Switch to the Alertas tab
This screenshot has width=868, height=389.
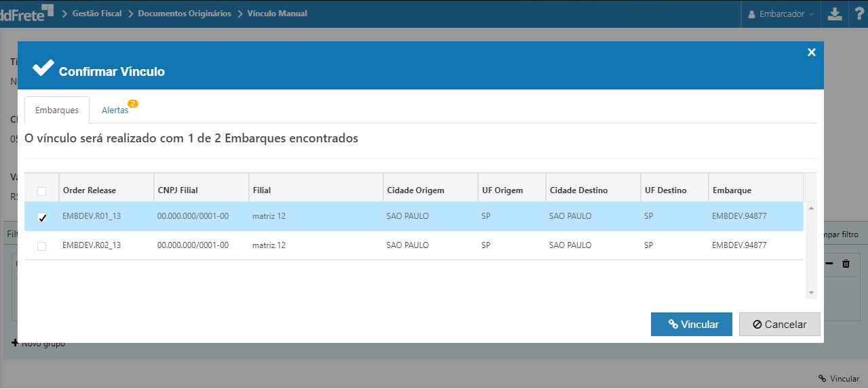click(115, 110)
